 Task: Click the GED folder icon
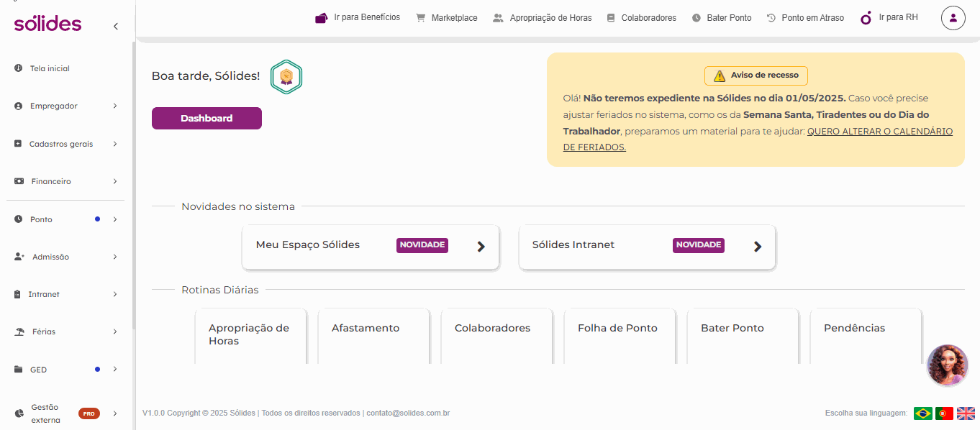[x=19, y=370]
